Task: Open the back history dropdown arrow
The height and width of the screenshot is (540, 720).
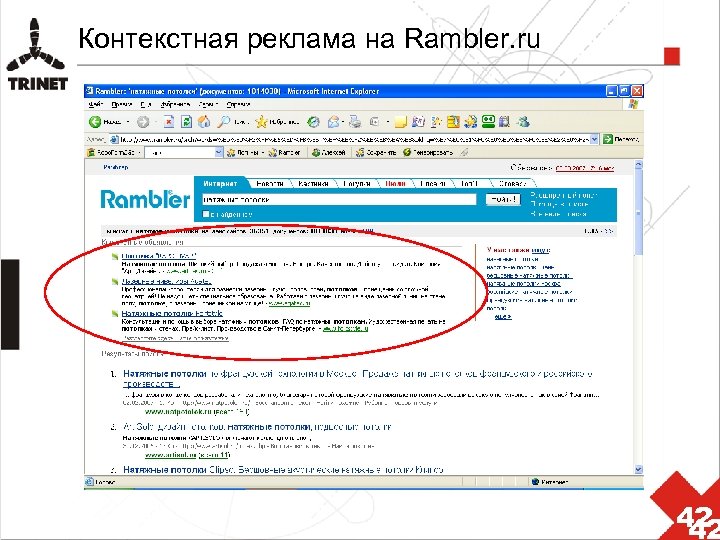Action: tap(128, 122)
